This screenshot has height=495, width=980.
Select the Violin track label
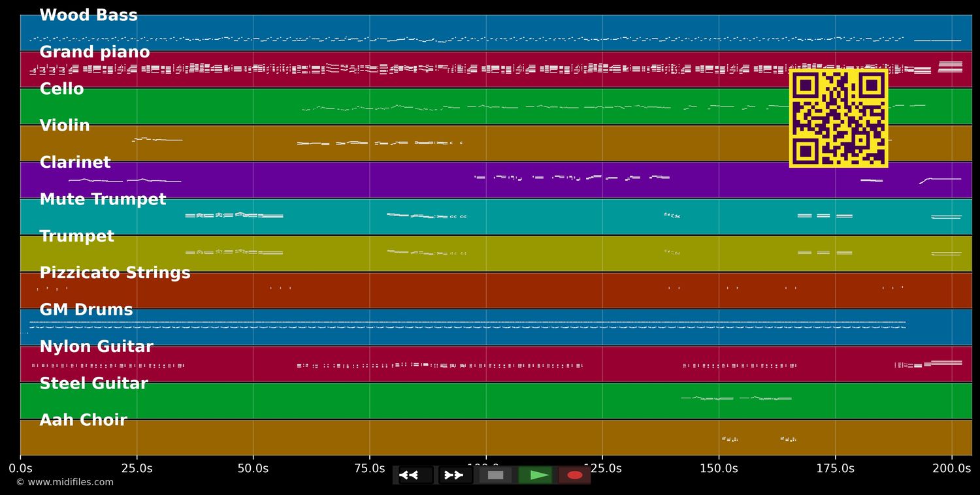(x=65, y=125)
